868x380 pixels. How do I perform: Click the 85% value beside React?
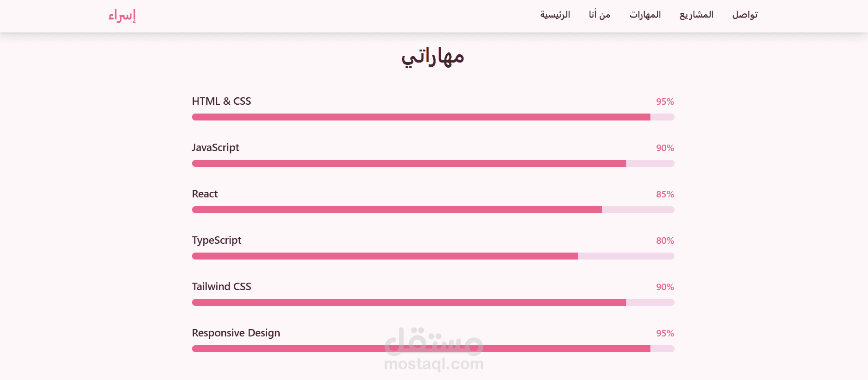pos(665,195)
